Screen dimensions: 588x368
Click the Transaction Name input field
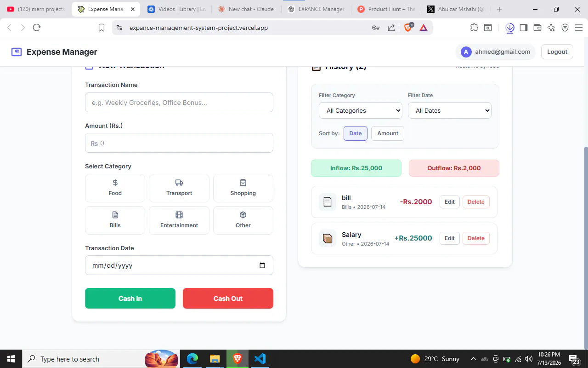click(179, 103)
